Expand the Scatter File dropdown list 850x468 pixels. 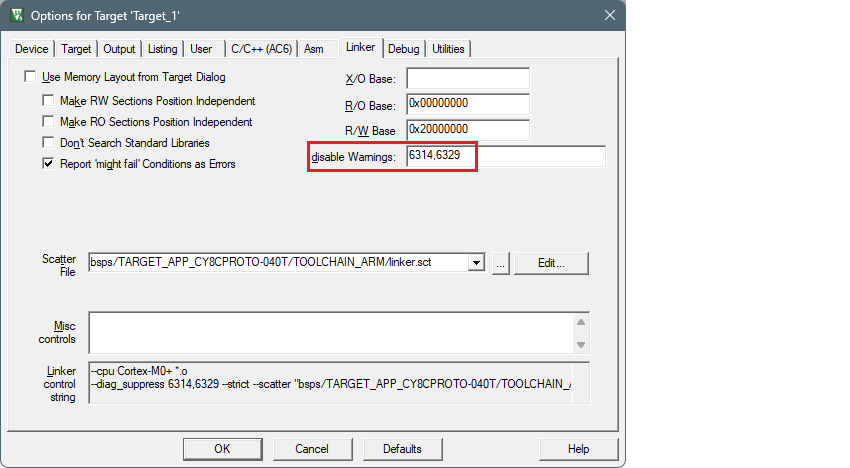[476, 262]
